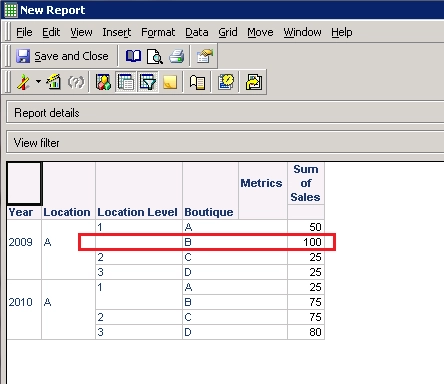The image size is (444, 384).
Task: Open the Edit menu
Action: tap(51, 32)
